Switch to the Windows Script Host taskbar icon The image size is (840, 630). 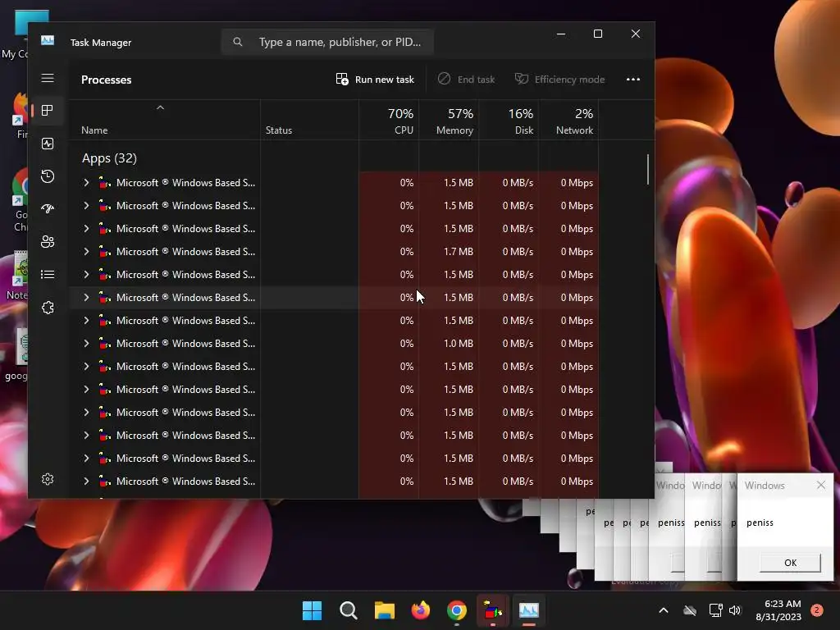tap(492, 610)
